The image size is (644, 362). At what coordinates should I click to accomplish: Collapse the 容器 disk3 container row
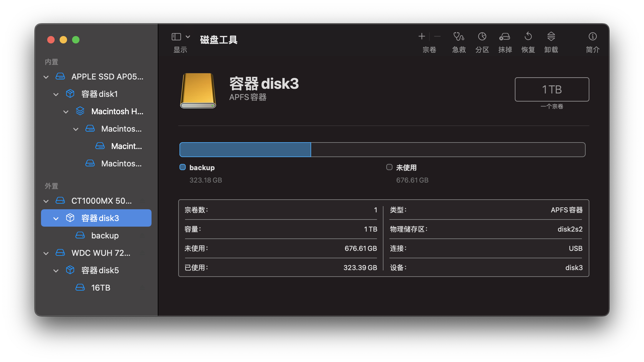(x=56, y=219)
